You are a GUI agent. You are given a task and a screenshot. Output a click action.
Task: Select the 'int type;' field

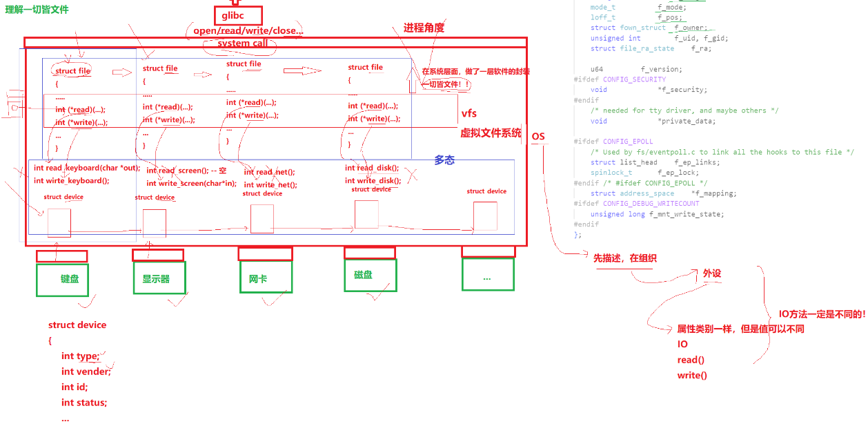[80, 356]
